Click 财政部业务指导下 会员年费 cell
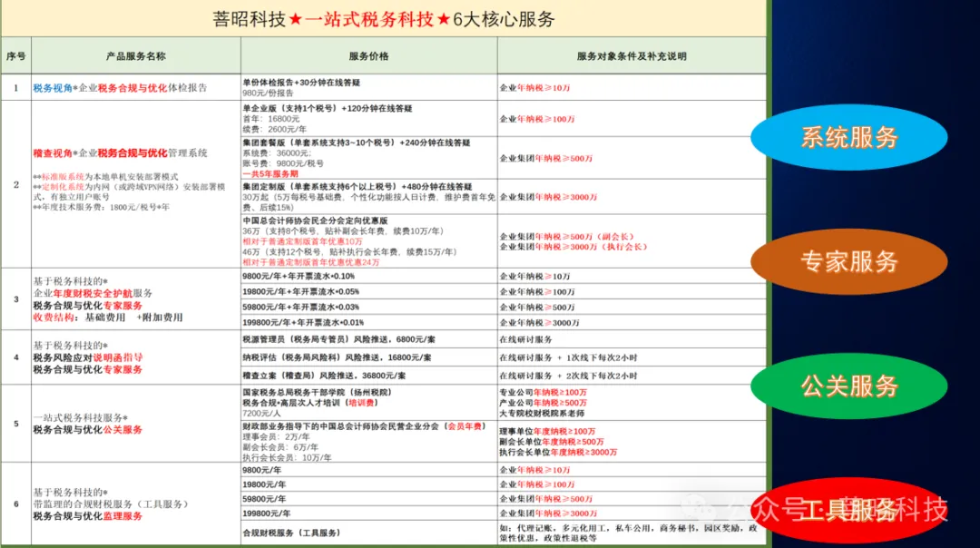This screenshot has height=548, width=980. (x=368, y=442)
